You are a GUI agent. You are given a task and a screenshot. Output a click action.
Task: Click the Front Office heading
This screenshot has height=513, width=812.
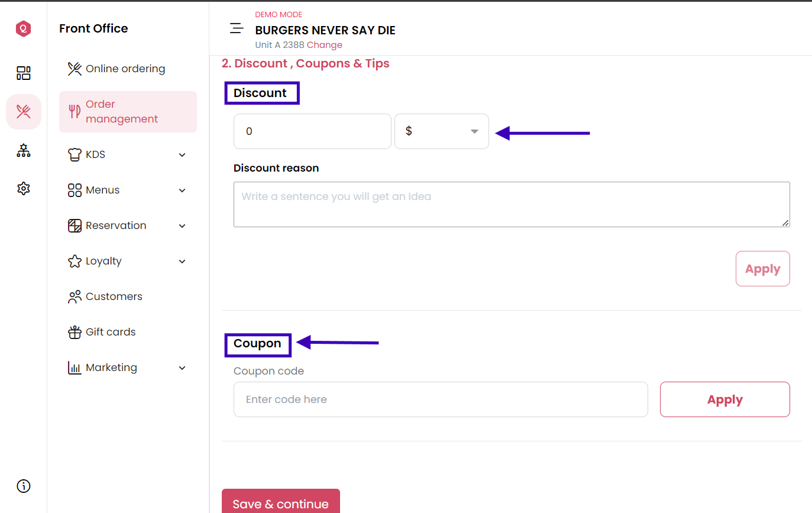93,28
